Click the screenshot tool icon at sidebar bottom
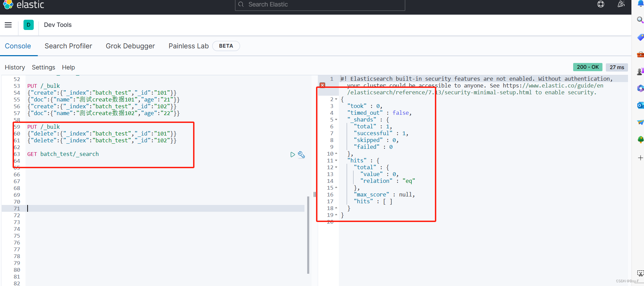The width and height of the screenshot is (644, 286). pyautogui.click(x=640, y=273)
